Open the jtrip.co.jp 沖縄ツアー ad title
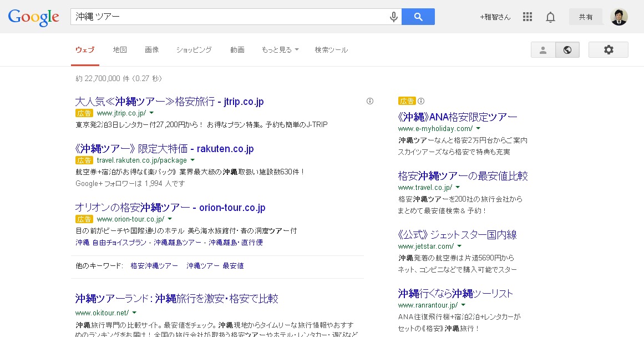The width and height of the screenshot is (644, 337). pos(170,102)
